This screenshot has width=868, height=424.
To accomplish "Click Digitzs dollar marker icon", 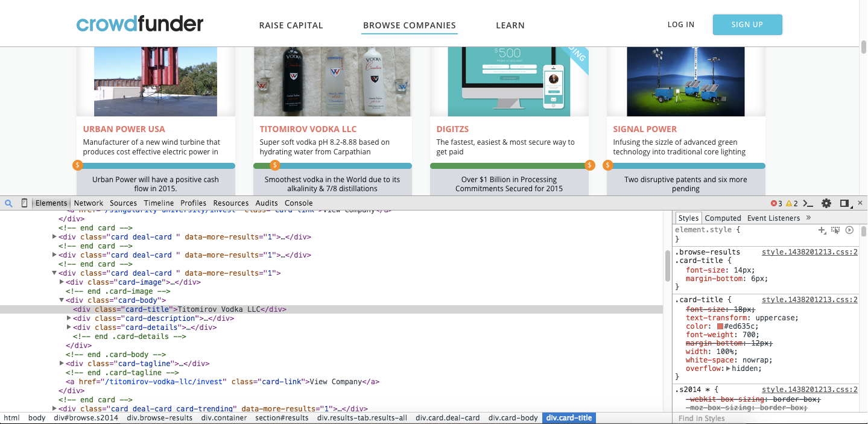I will pyautogui.click(x=590, y=165).
